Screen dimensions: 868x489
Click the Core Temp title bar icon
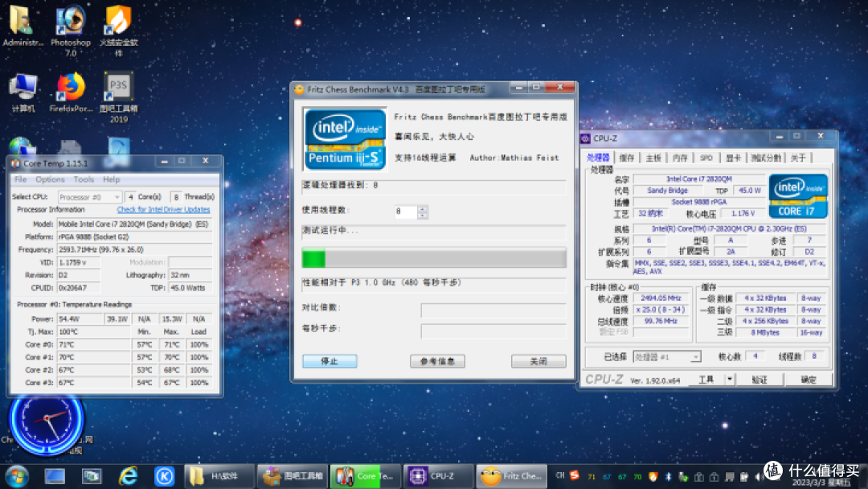point(15,163)
